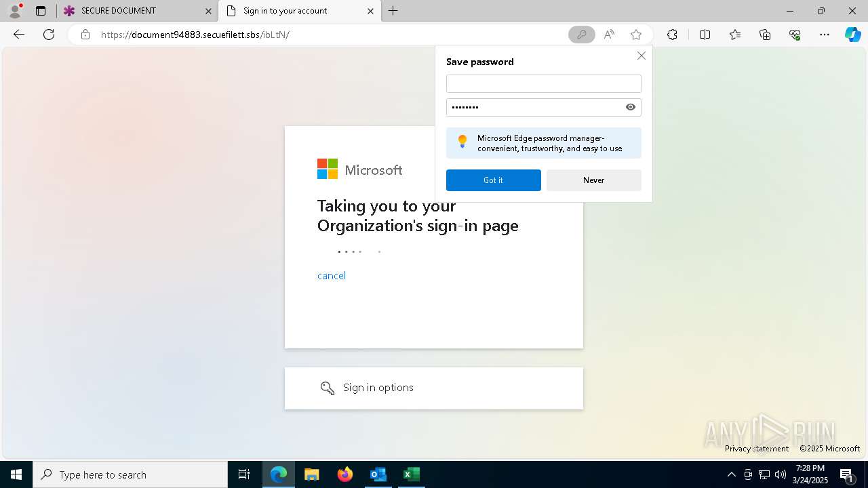Open the Extensions icon

[x=672, y=35]
